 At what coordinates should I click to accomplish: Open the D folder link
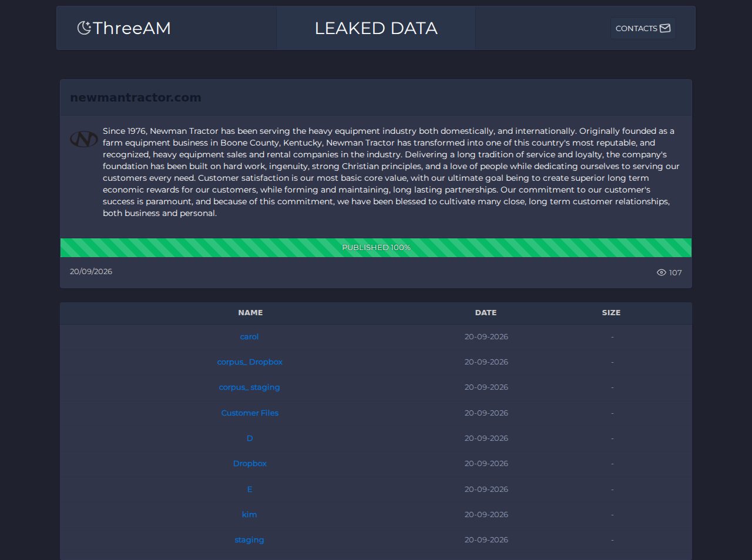[250, 438]
